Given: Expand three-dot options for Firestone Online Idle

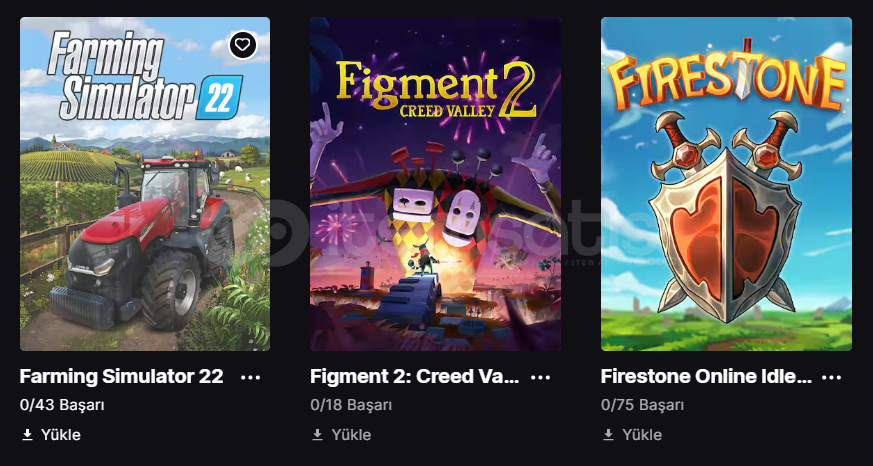Looking at the screenshot, I should pos(831,377).
